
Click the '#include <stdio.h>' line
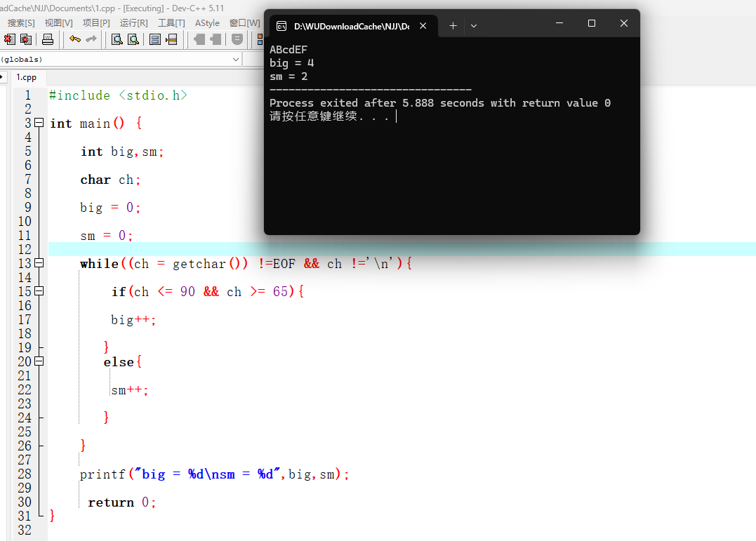(x=118, y=95)
